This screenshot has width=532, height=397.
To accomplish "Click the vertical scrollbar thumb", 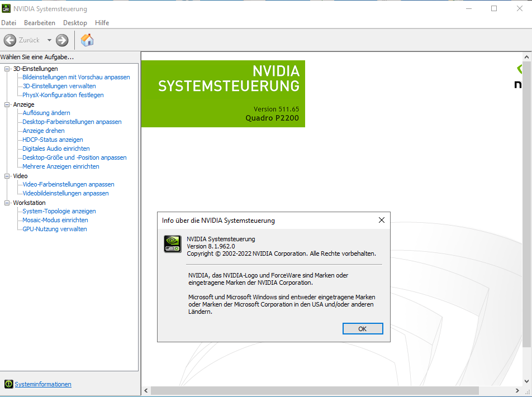I will [x=526, y=204].
